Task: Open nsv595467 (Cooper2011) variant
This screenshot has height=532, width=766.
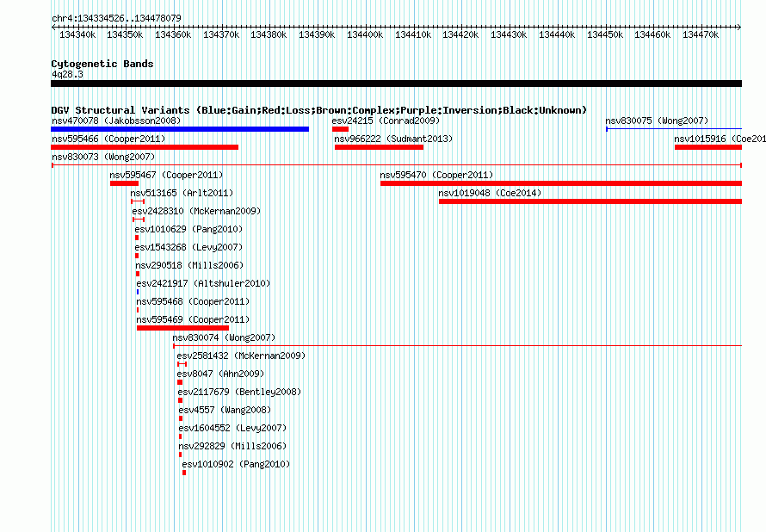Action: 166,175
